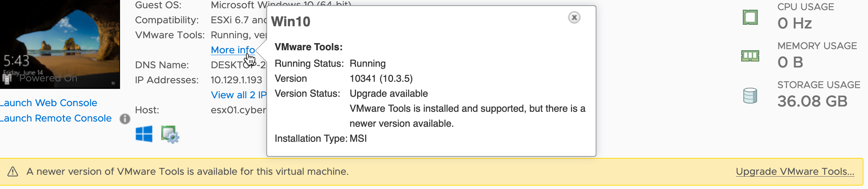Click the yellow VMware Tools warning banner text
Screen dimensions: 868x189
pyautogui.click(x=188, y=171)
